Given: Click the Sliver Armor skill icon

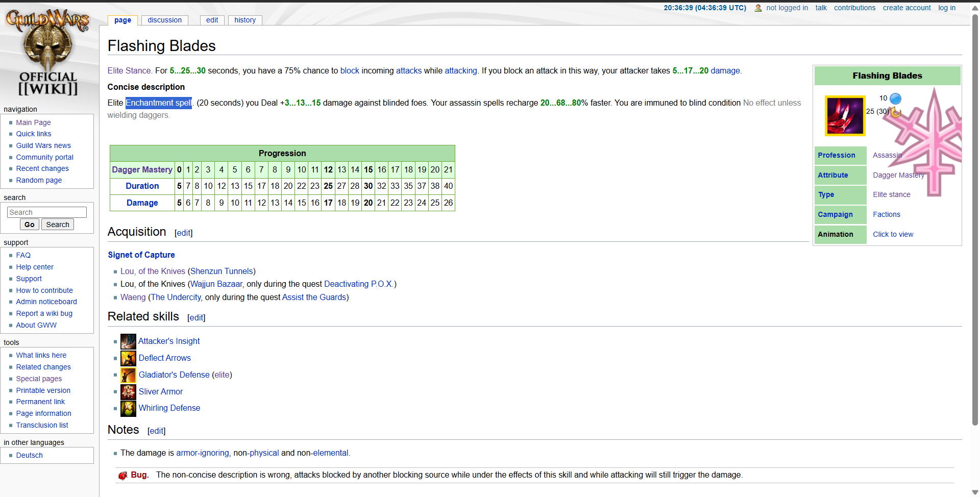Looking at the screenshot, I should [x=128, y=392].
